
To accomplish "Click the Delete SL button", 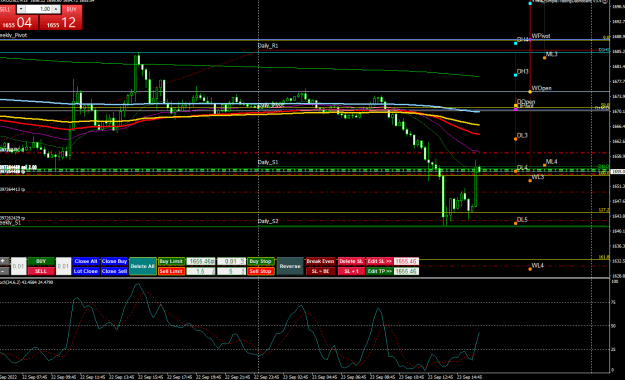I will pyautogui.click(x=351, y=262).
